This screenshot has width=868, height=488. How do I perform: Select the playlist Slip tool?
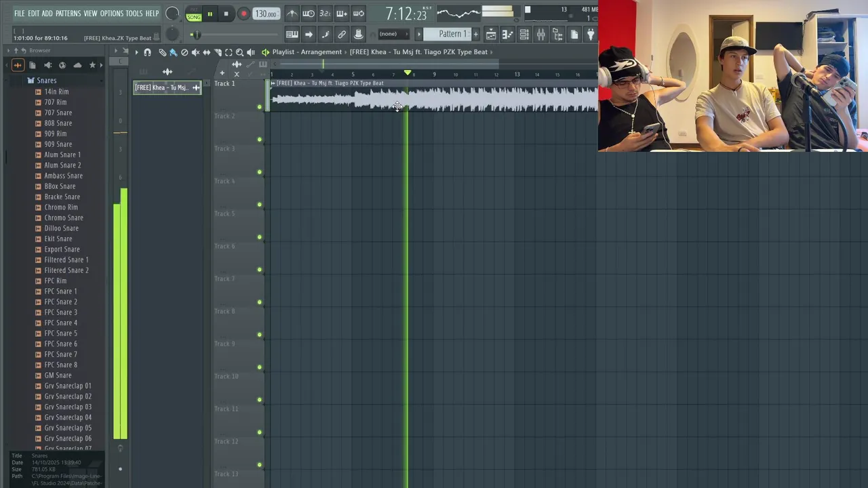tap(206, 52)
